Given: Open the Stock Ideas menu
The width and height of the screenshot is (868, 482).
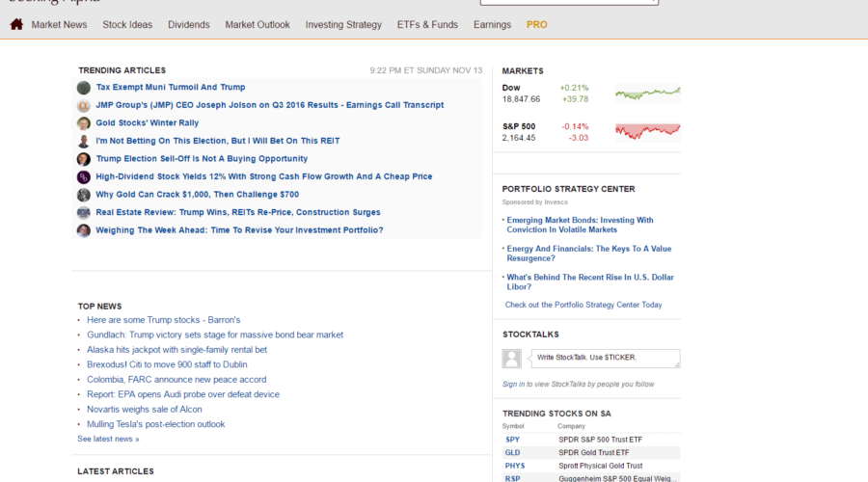Looking at the screenshot, I should (127, 25).
